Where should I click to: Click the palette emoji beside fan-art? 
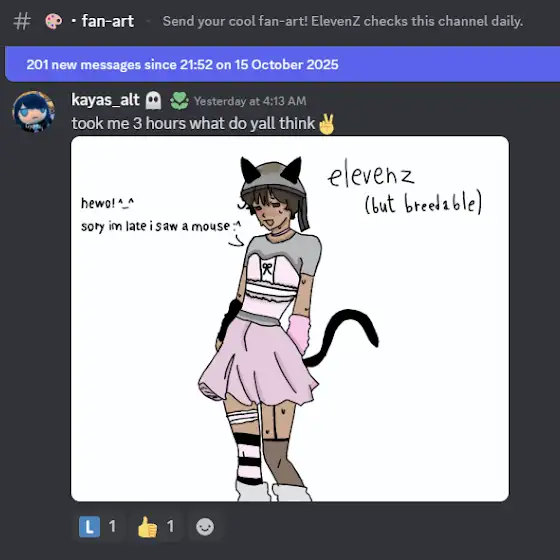[x=54, y=21]
